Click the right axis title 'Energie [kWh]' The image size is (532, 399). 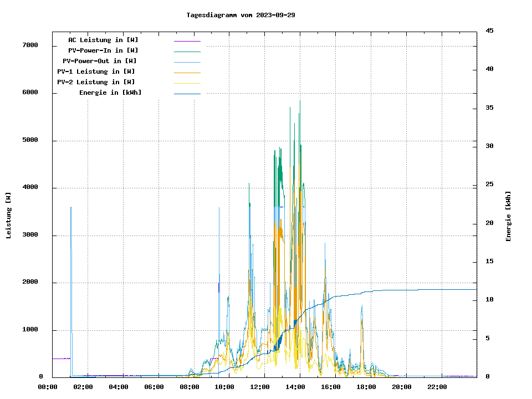[508, 216]
